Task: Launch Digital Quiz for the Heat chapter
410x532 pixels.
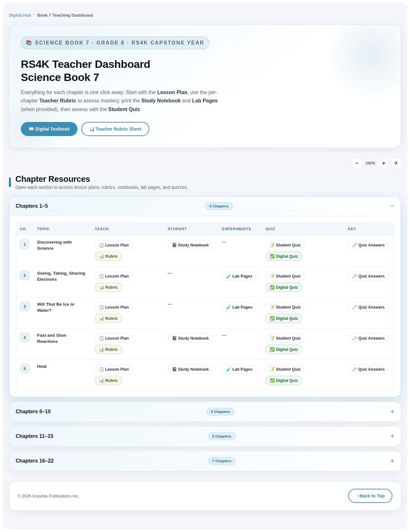Action: [284, 381]
